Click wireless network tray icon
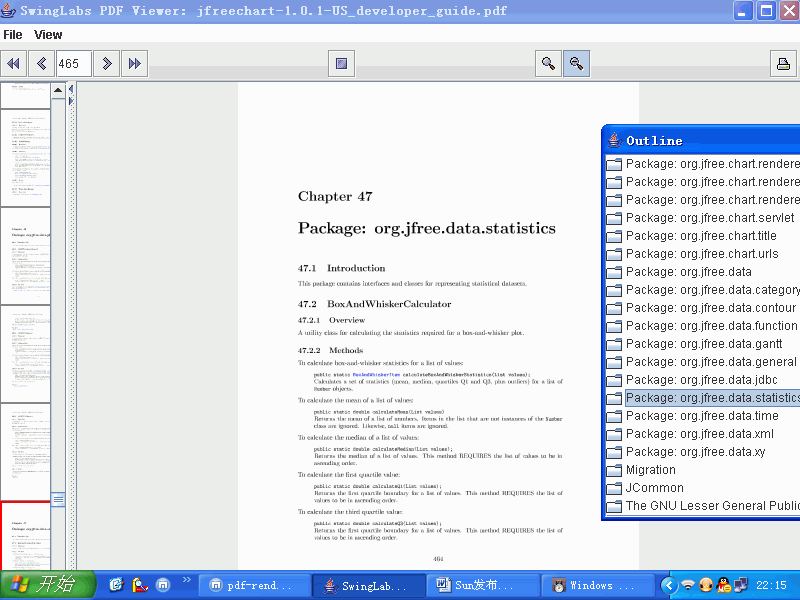 688,585
